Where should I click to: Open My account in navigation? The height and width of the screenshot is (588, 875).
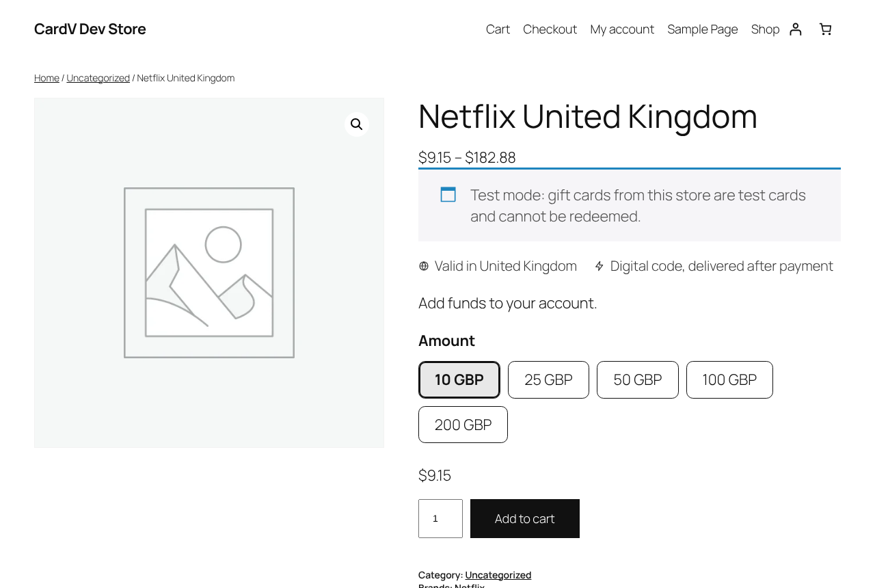(622, 29)
